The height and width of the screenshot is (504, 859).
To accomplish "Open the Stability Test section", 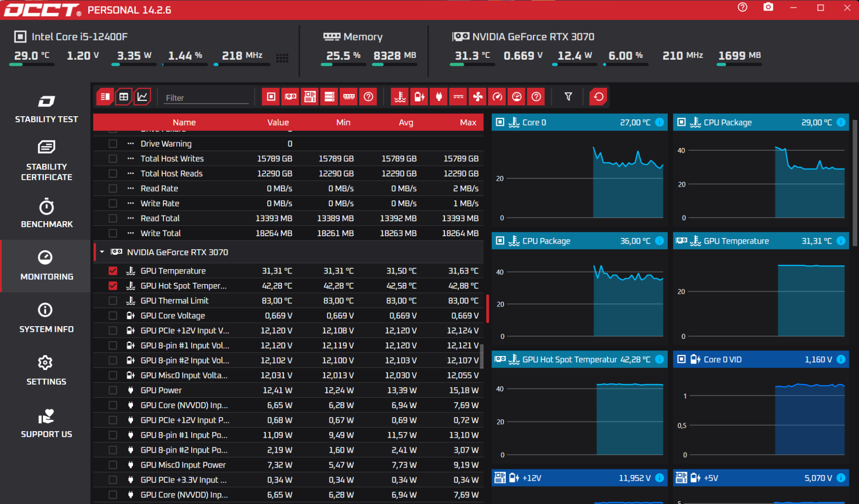I will 46,109.
